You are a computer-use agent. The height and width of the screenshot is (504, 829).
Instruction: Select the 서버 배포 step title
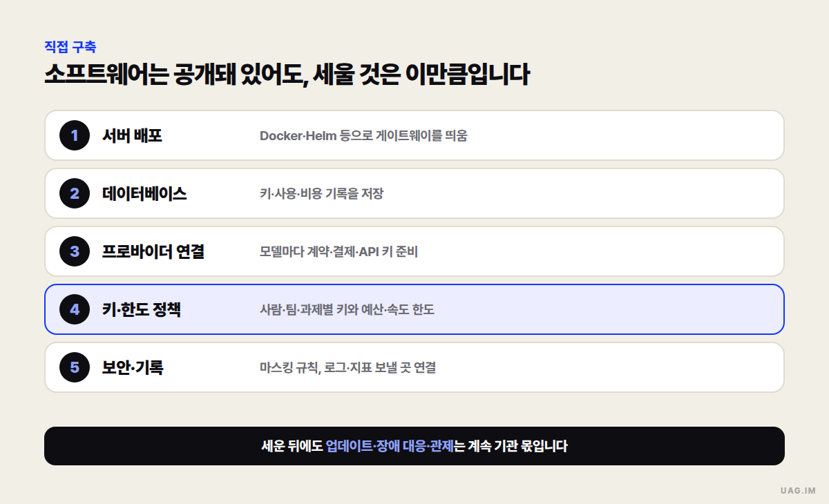[x=132, y=135]
